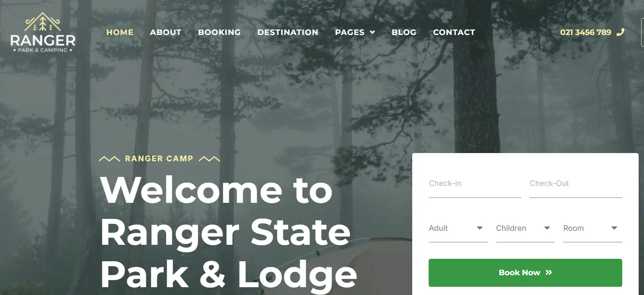Expand the Room dropdown

click(592, 228)
